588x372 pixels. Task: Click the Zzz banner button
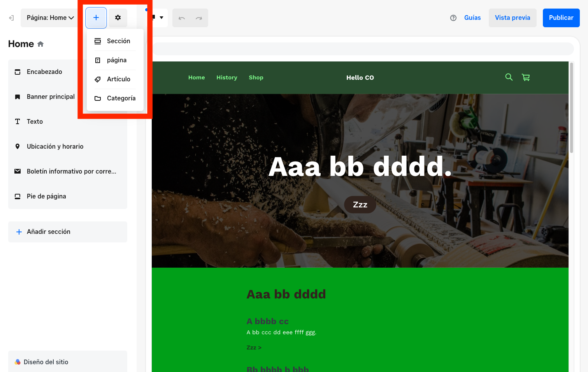[360, 205]
